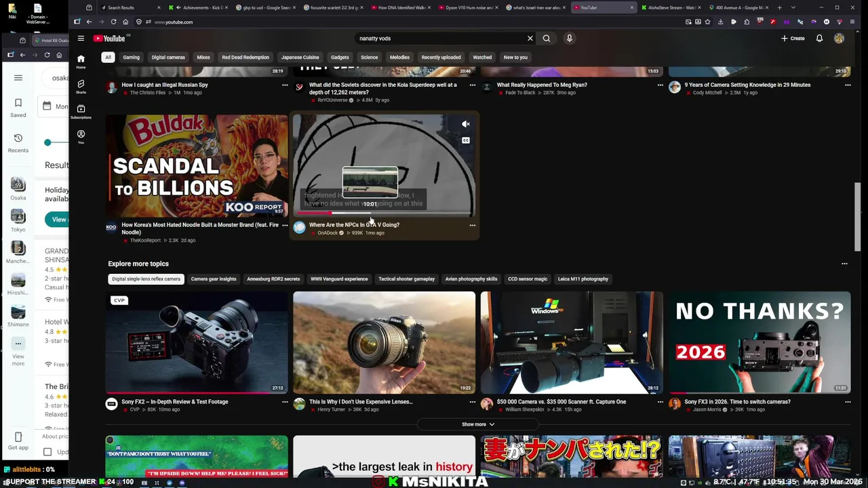Open options for Expensive Lenses video

(x=473, y=402)
